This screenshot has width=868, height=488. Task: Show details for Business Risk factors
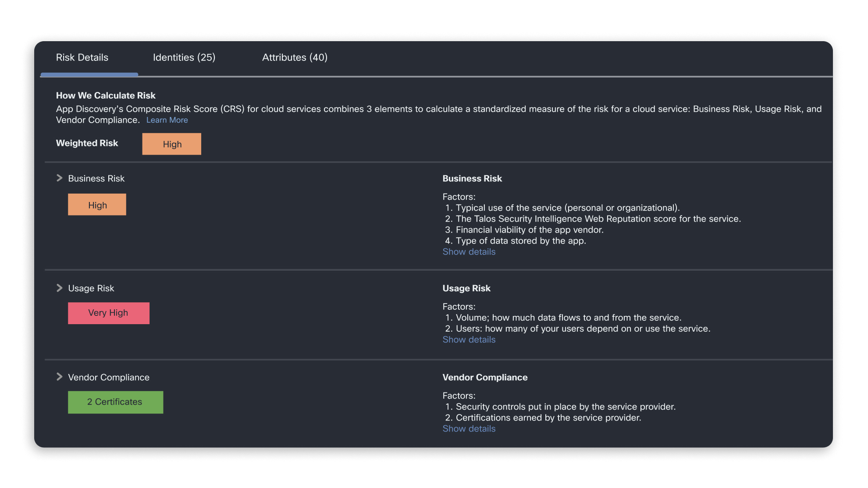pos(469,252)
